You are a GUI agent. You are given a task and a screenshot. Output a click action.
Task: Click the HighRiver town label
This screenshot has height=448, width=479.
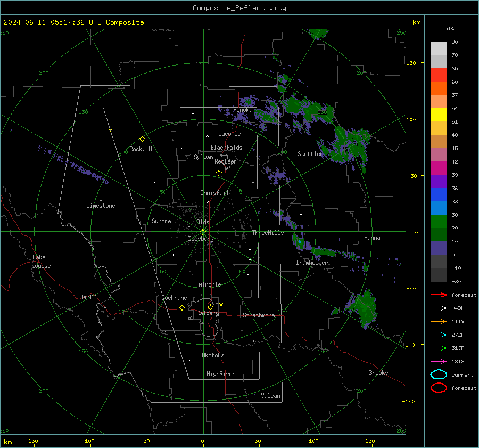click(x=221, y=374)
